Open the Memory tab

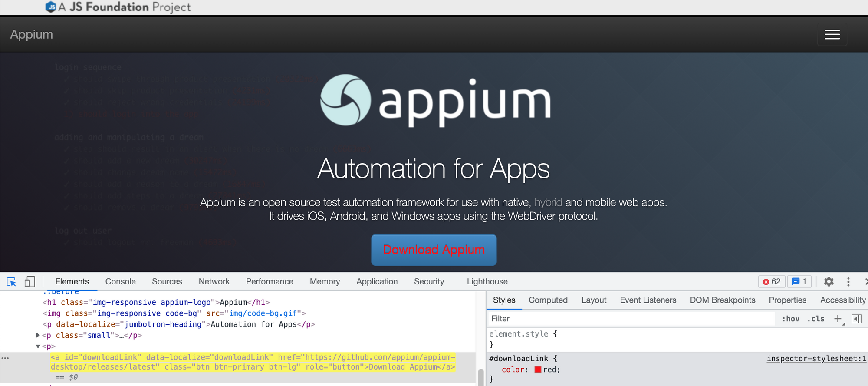click(x=325, y=282)
